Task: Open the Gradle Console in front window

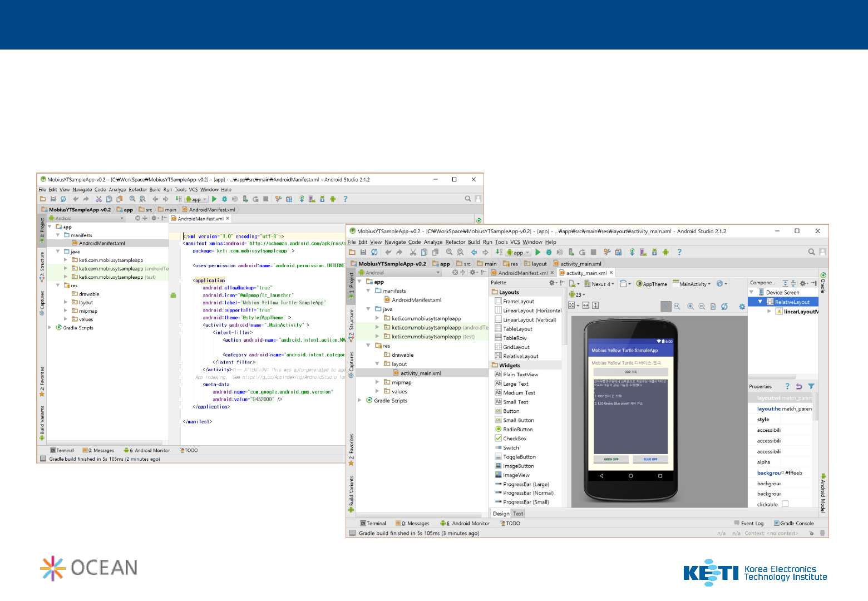Action: click(794, 524)
